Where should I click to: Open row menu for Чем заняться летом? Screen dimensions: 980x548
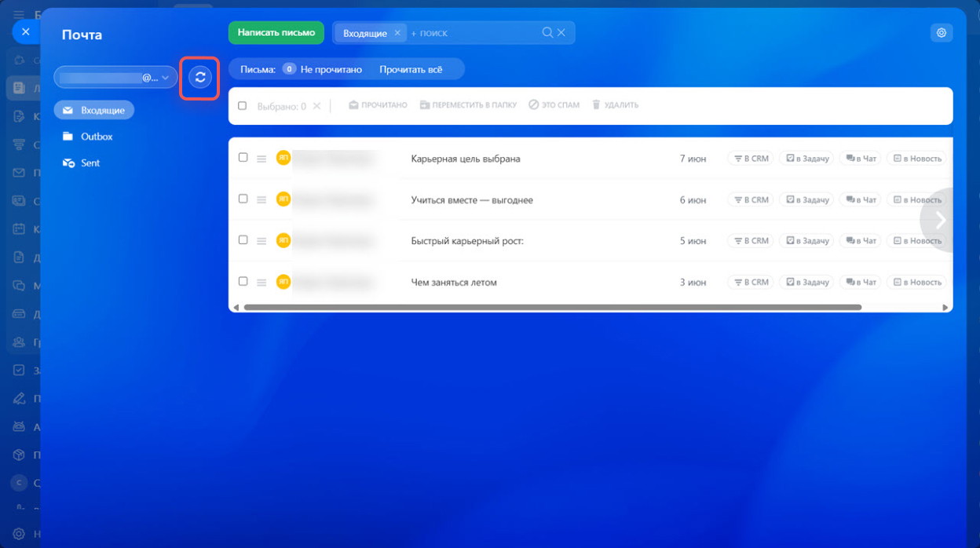(261, 282)
